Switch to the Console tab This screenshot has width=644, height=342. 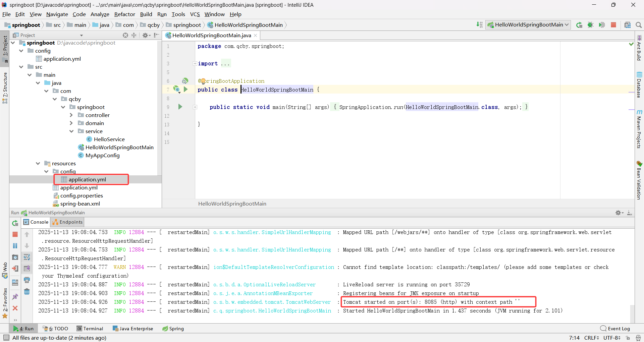[36, 222]
